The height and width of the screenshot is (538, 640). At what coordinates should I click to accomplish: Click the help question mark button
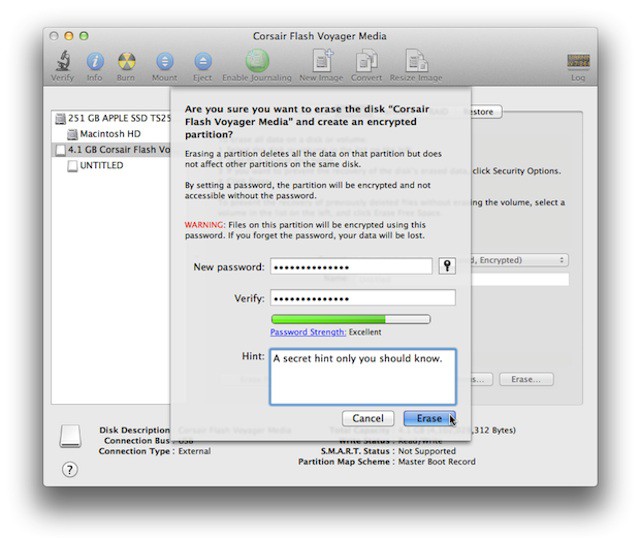pyautogui.click(x=70, y=469)
